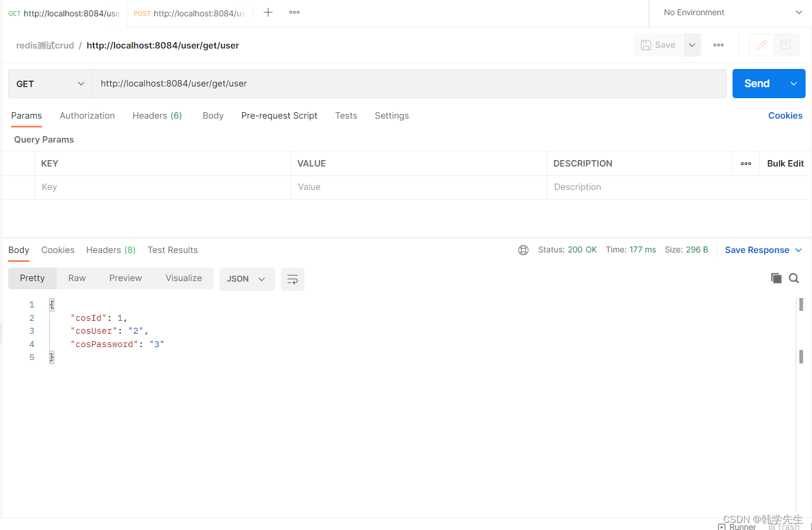Click the request URL input field
Image resolution: width=812 pixels, height=530 pixels.
[x=409, y=84]
